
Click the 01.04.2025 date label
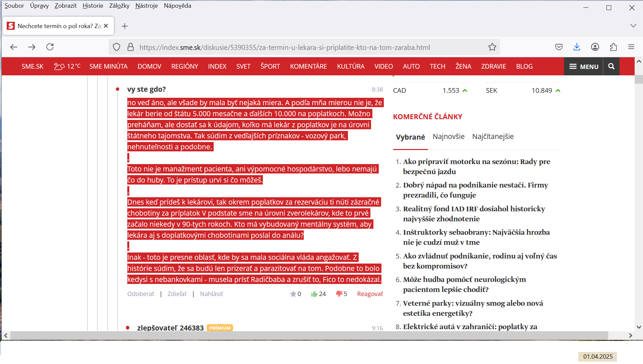[598, 357]
